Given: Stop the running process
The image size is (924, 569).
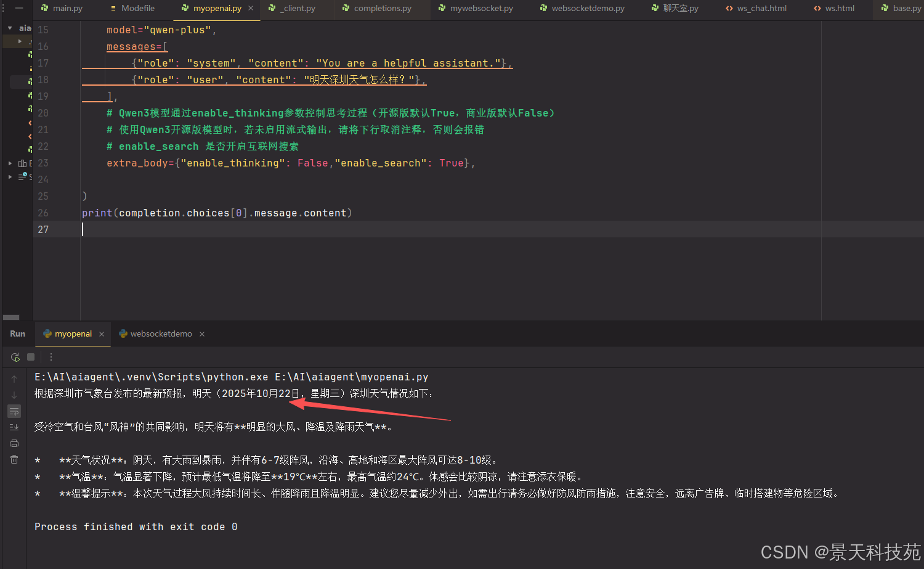Looking at the screenshot, I should 31,357.
